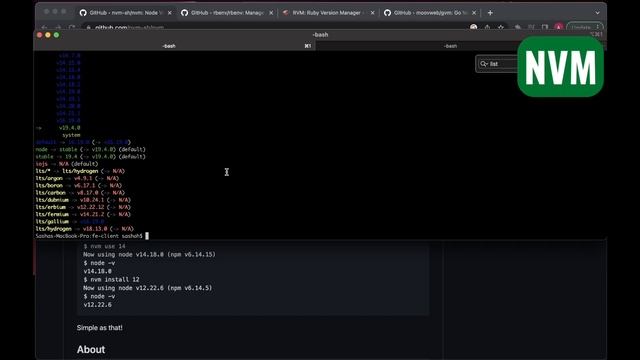Image resolution: width=640 pixels, height=360 pixels.
Task: Open a new browser tab with plus button
Action: tap(490, 13)
